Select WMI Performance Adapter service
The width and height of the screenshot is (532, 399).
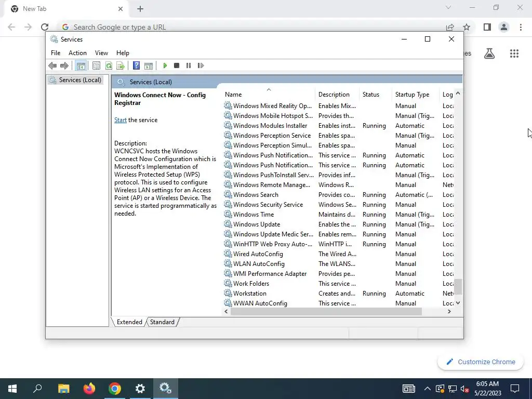pos(339,273)
